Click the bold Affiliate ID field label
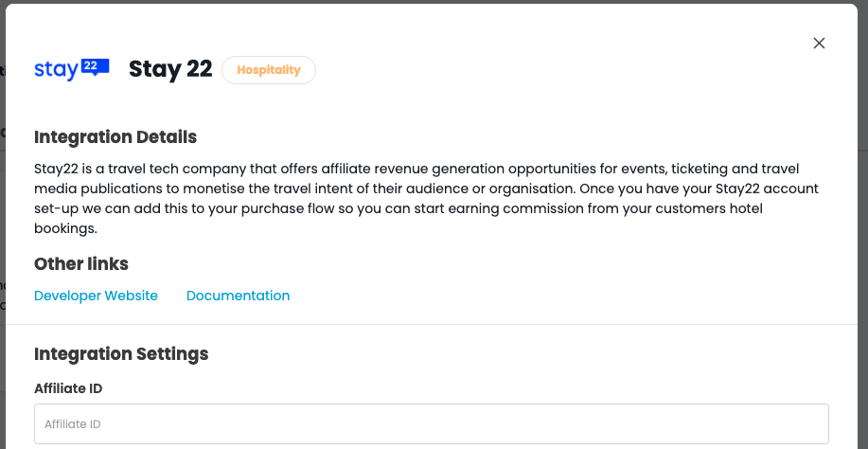The image size is (868, 449). coord(68,388)
